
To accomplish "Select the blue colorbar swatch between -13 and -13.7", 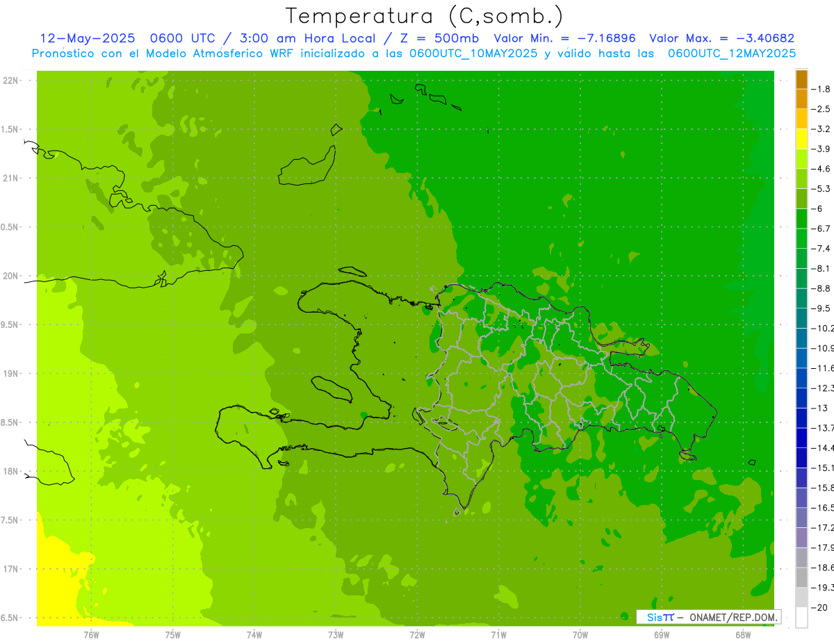I will click(x=801, y=418).
